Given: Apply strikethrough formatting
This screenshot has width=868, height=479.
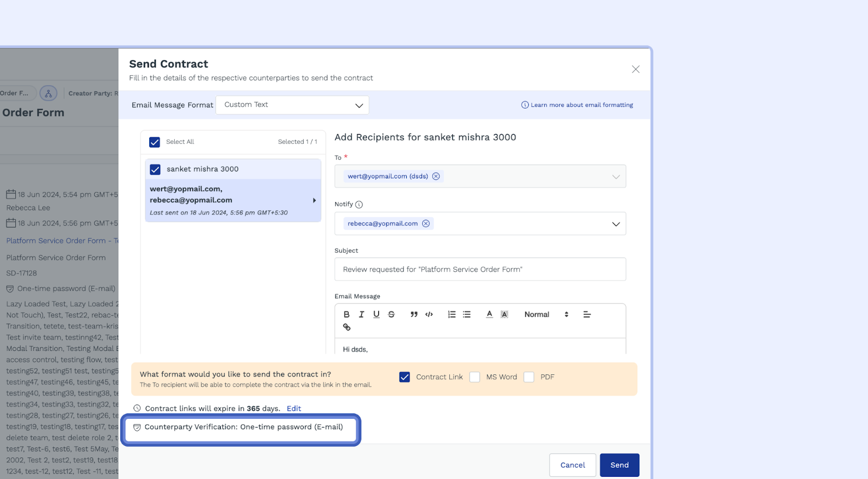Looking at the screenshot, I should pos(391,315).
